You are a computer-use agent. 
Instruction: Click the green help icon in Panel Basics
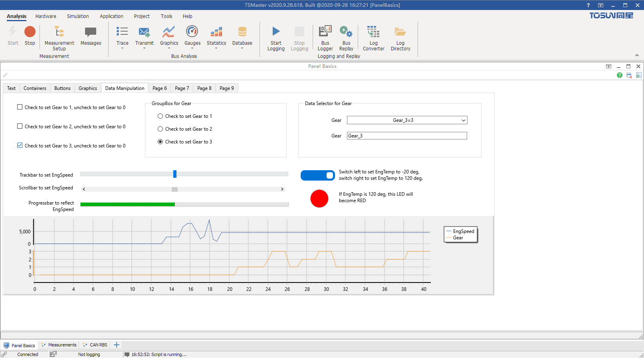619,75
